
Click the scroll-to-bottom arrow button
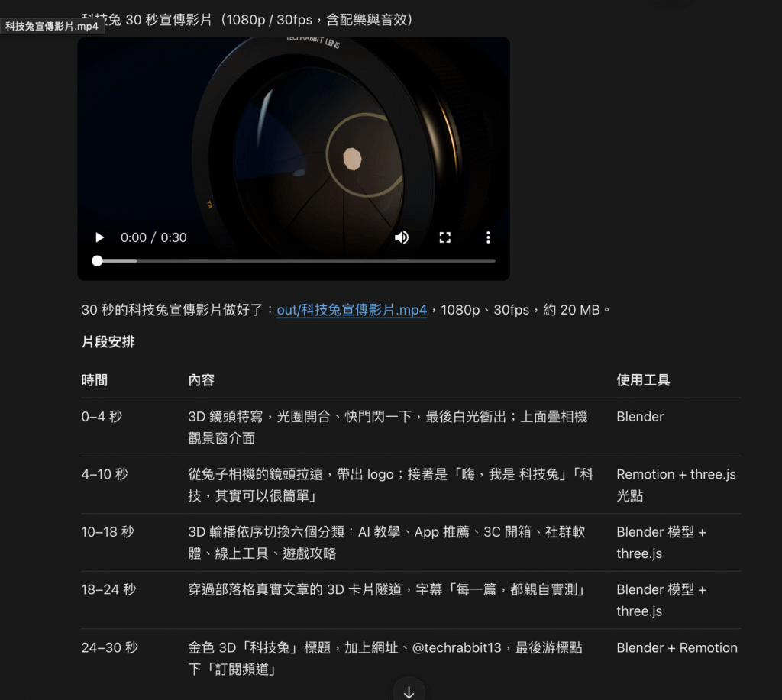tap(409, 692)
